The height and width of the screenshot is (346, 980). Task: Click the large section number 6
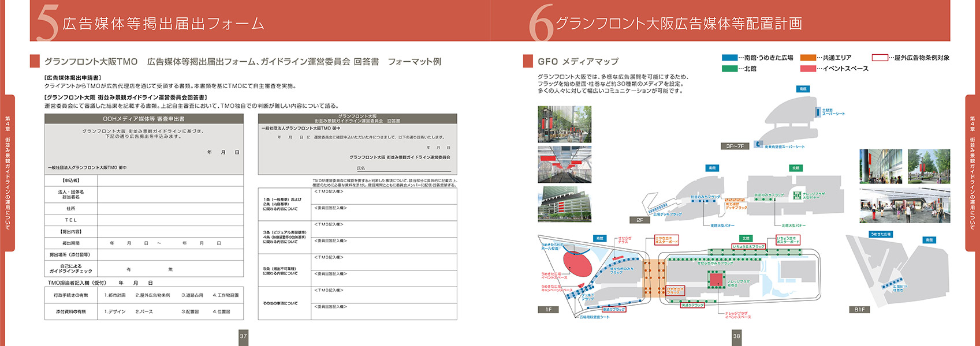click(542, 24)
